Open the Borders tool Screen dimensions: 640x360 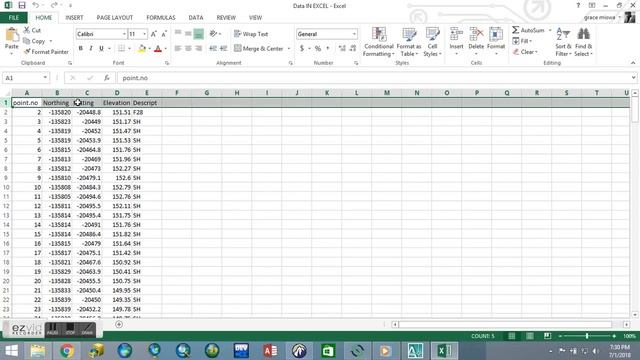click(122, 49)
